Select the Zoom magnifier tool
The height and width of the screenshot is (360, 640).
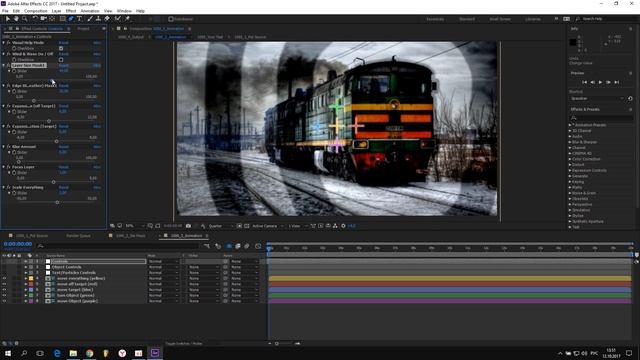(x=24, y=19)
